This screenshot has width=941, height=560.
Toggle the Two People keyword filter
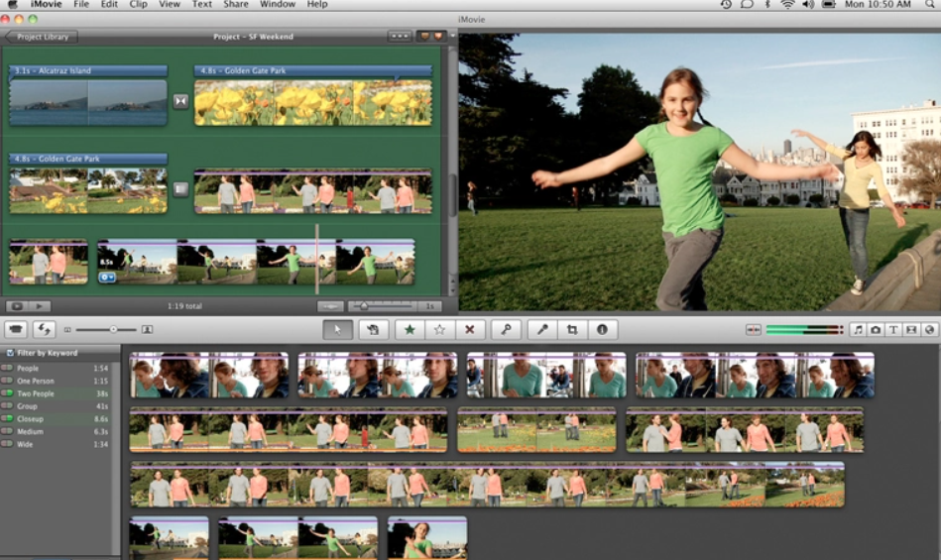pos(8,393)
